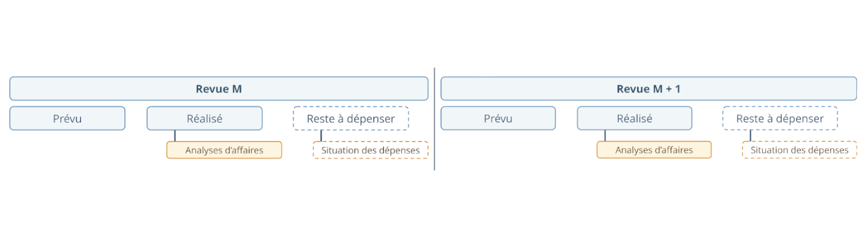
Task: Click the Revue M header box
Action: click(219, 89)
